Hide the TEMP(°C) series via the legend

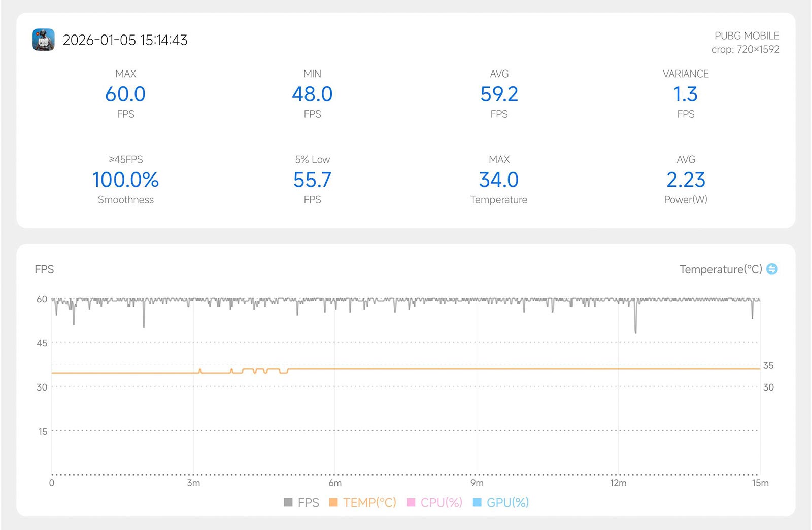[x=362, y=502]
